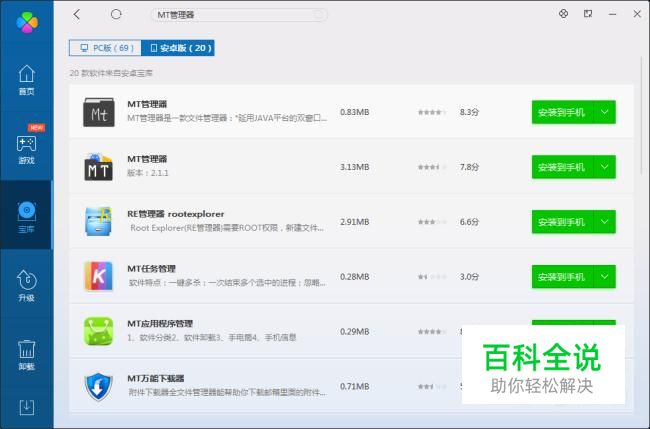The width and height of the screenshot is (650, 429).
Task: Open the MT万能下载器 title
Action: (x=156, y=378)
